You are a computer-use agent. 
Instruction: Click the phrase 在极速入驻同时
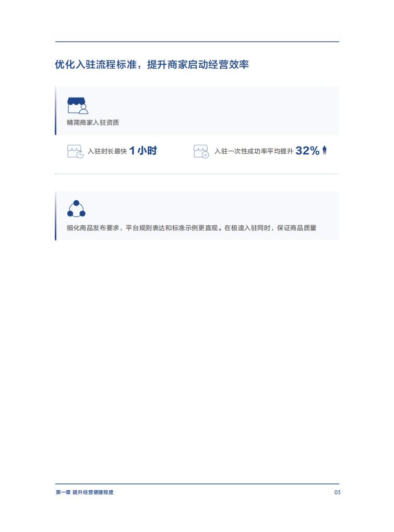[x=247, y=227]
